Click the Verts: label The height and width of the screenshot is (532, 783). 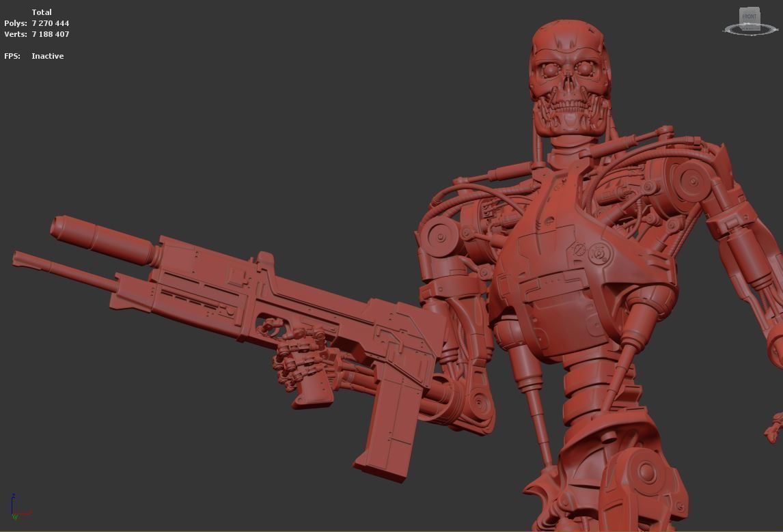(x=16, y=34)
